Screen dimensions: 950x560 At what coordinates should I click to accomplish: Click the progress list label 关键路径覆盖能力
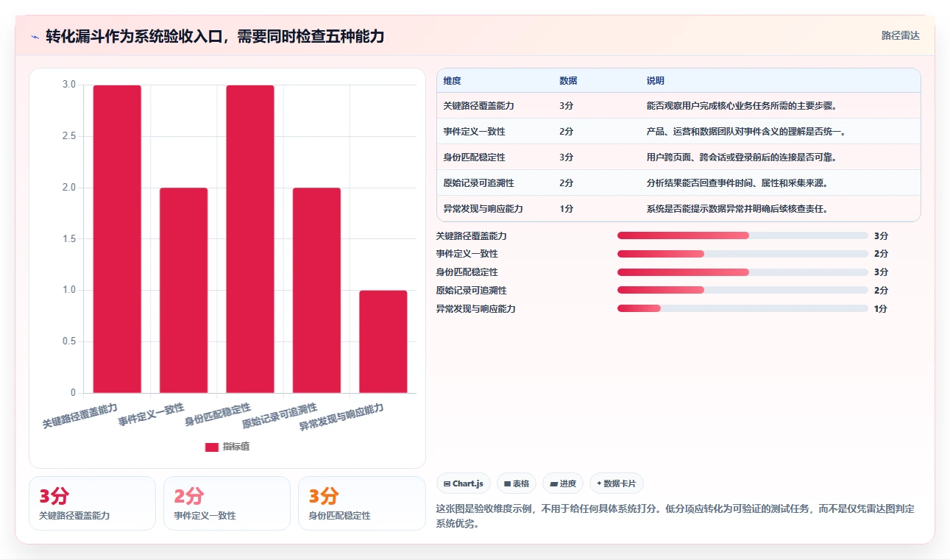tap(472, 235)
